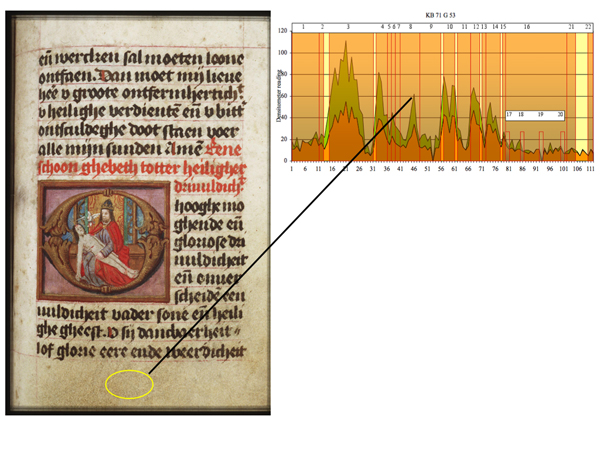
Task: Click the y-axis value 120
Action: tap(282, 31)
